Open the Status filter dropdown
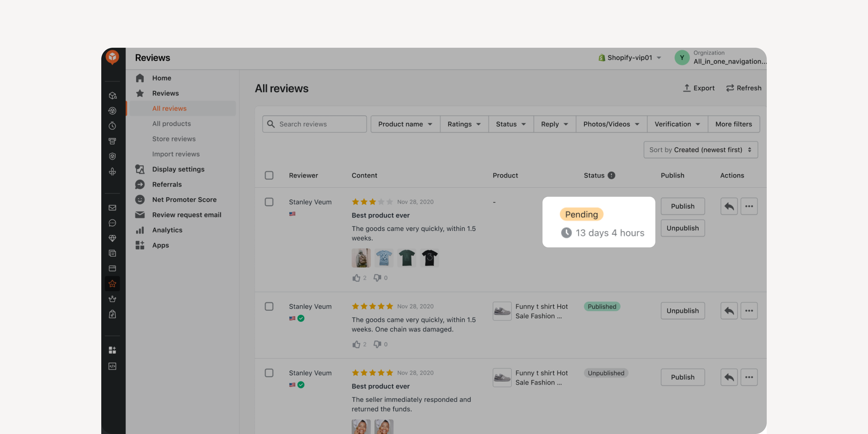 [511, 124]
